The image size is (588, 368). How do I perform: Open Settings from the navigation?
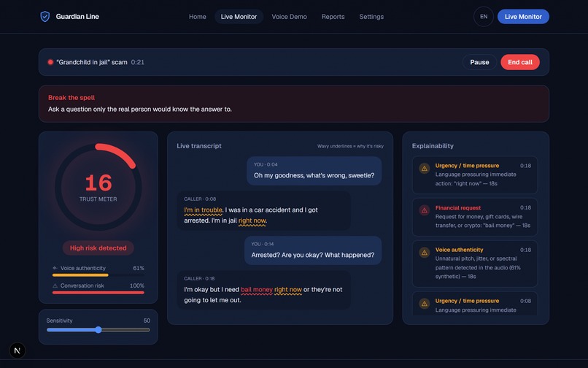[x=371, y=17]
